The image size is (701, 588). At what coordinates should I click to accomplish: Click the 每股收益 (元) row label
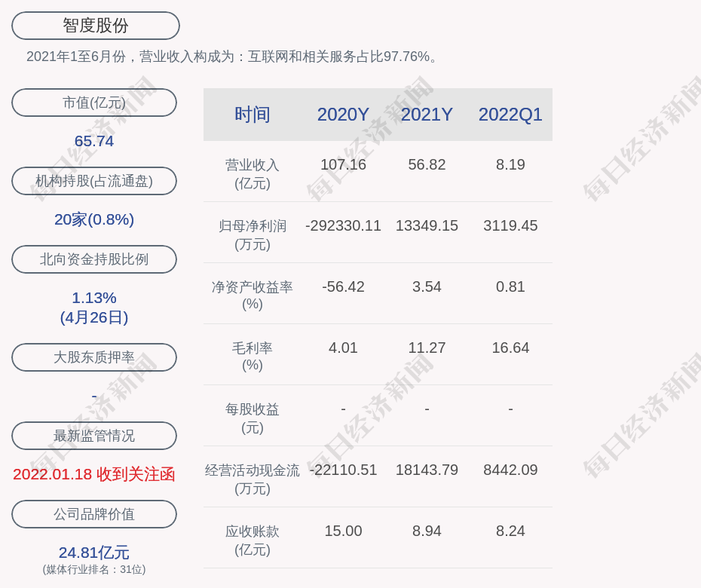253,418
